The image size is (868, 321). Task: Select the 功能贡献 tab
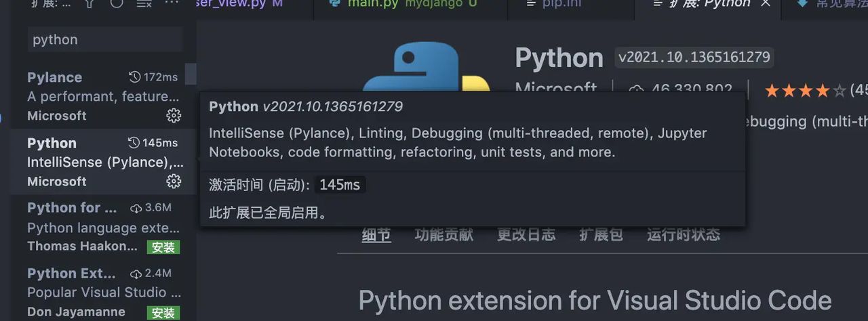pos(444,235)
